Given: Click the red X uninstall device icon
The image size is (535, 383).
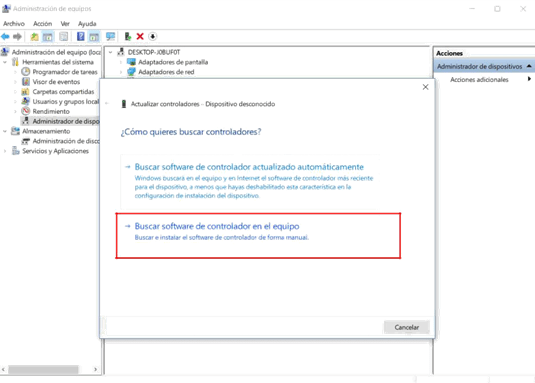Looking at the screenshot, I should coord(140,36).
